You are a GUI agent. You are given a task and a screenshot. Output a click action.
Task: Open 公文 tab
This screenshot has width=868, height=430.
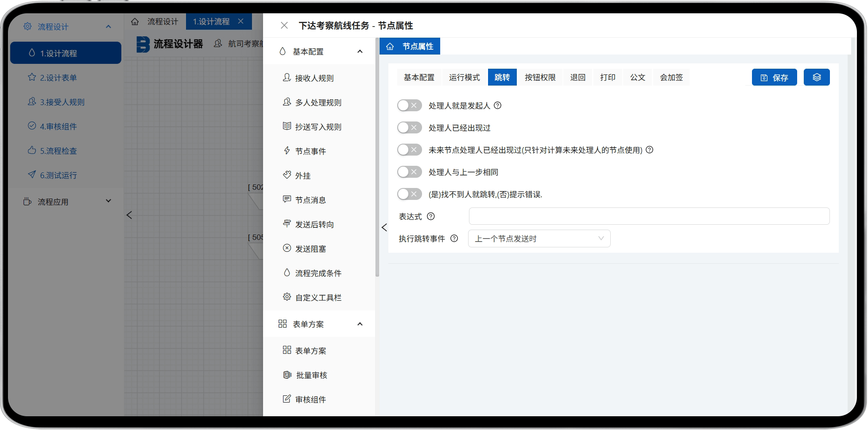point(638,77)
